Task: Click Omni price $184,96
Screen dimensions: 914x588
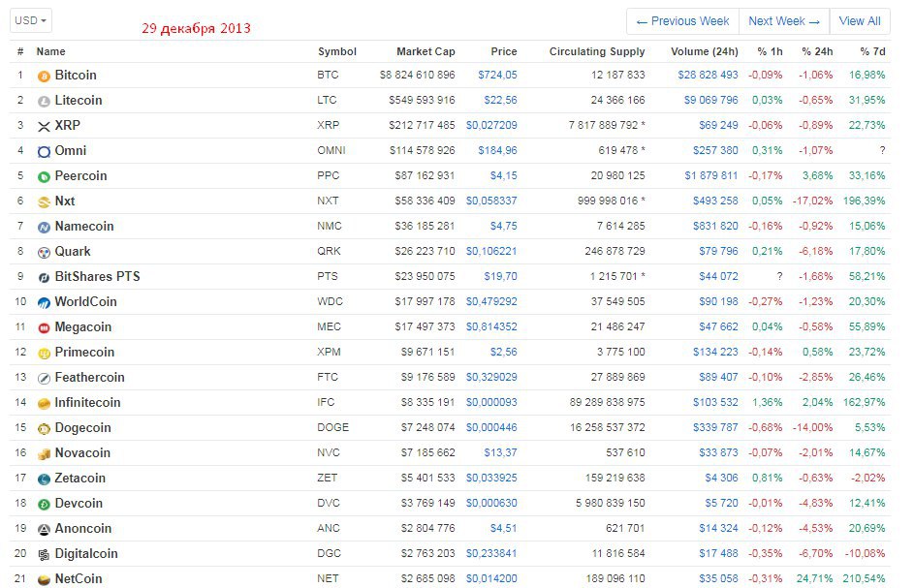Action: [x=497, y=150]
